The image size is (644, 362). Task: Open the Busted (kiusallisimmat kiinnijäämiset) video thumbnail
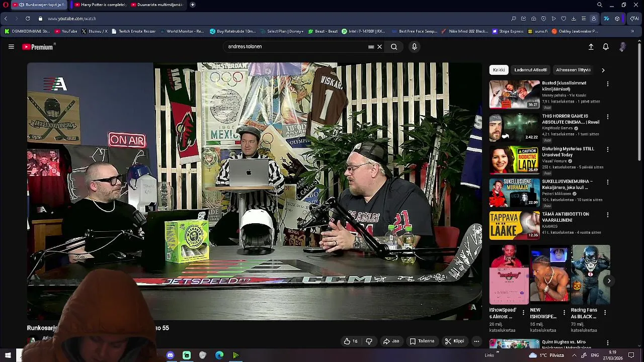(514, 94)
